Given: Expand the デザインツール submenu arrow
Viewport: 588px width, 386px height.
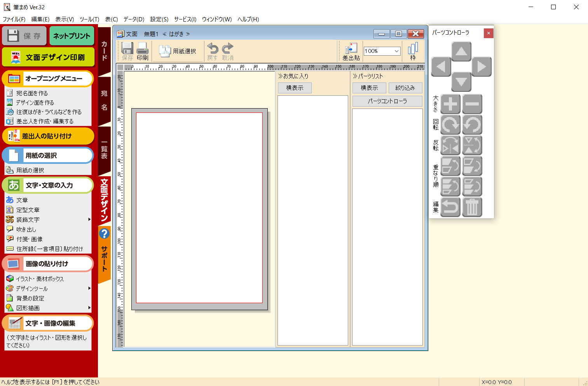Looking at the screenshot, I should [89, 288].
